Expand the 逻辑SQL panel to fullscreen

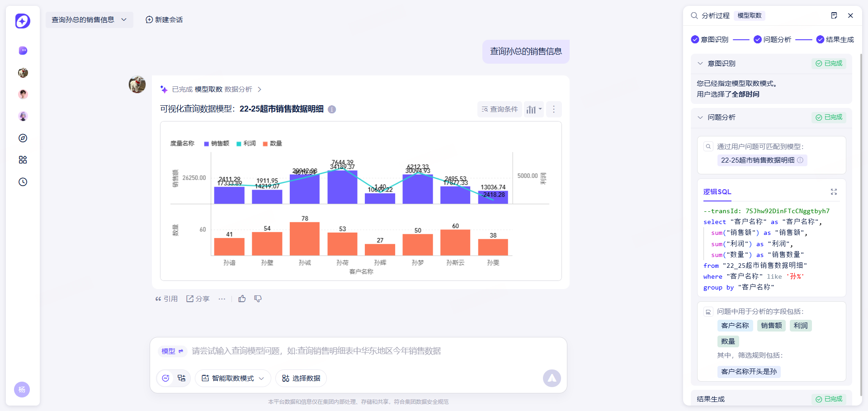click(x=834, y=192)
